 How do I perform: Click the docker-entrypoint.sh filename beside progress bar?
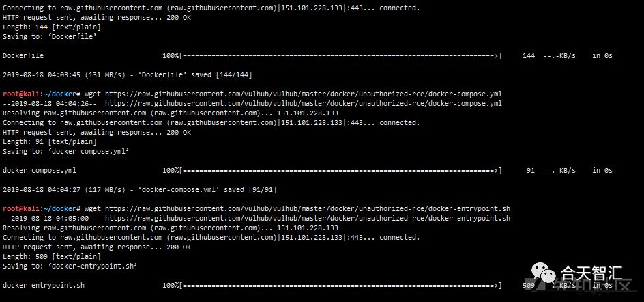[44, 285]
